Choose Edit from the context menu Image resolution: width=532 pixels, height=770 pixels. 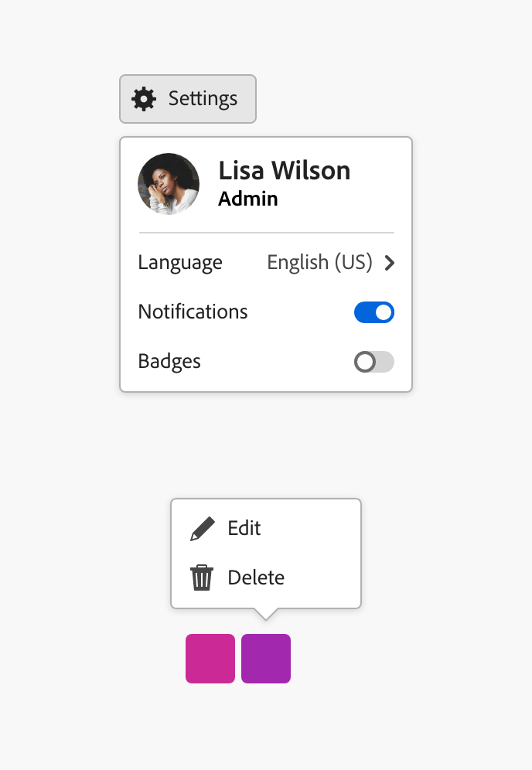tap(244, 527)
